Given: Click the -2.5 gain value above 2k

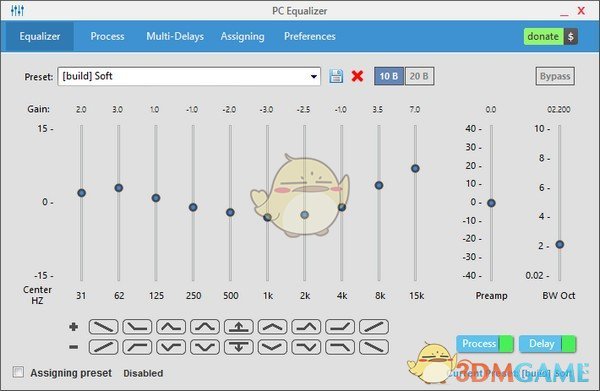Looking at the screenshot, I should click(x=304, y=110).
